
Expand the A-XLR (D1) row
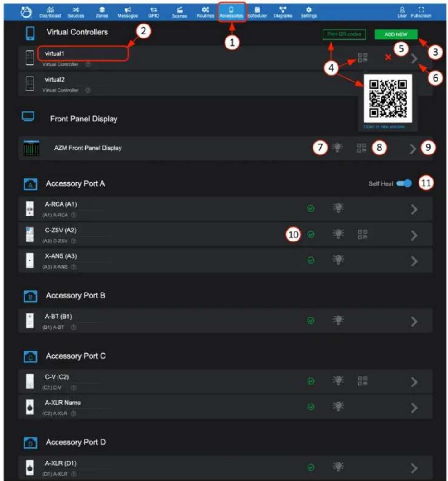414,468
